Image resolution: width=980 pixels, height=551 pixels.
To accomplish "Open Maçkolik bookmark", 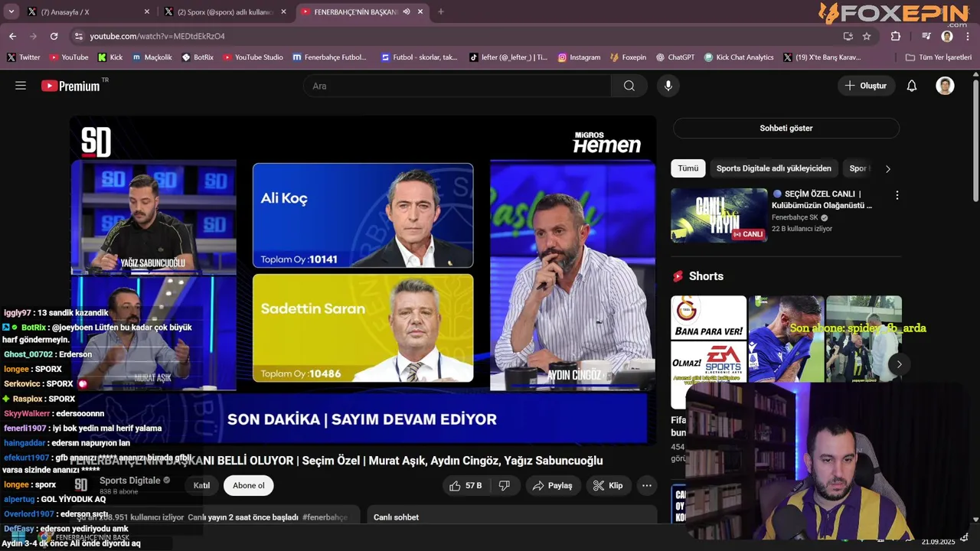I will (152, 57).
